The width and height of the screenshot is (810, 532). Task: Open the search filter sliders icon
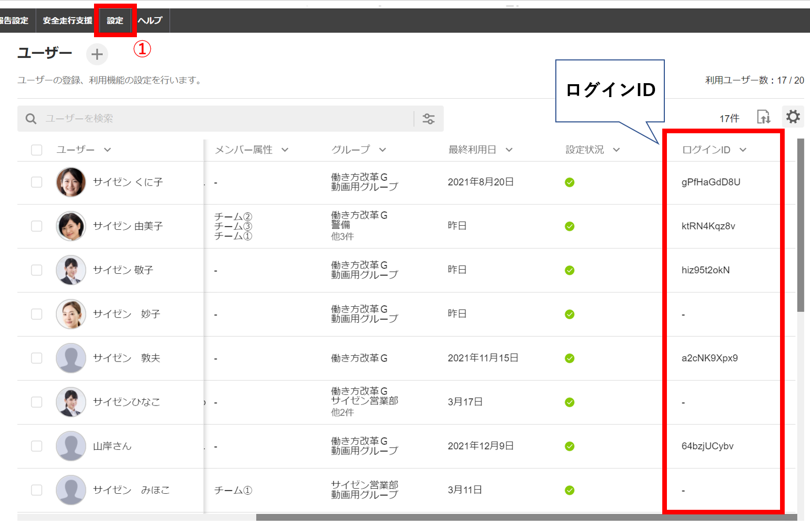(429, 119)
